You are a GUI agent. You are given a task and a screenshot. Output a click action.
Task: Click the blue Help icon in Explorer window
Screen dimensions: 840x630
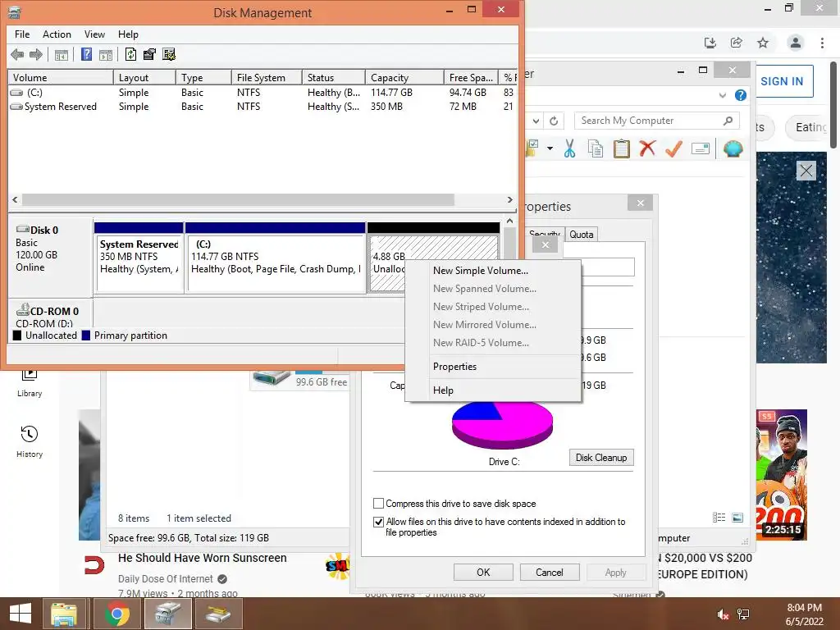click(741, 95)
